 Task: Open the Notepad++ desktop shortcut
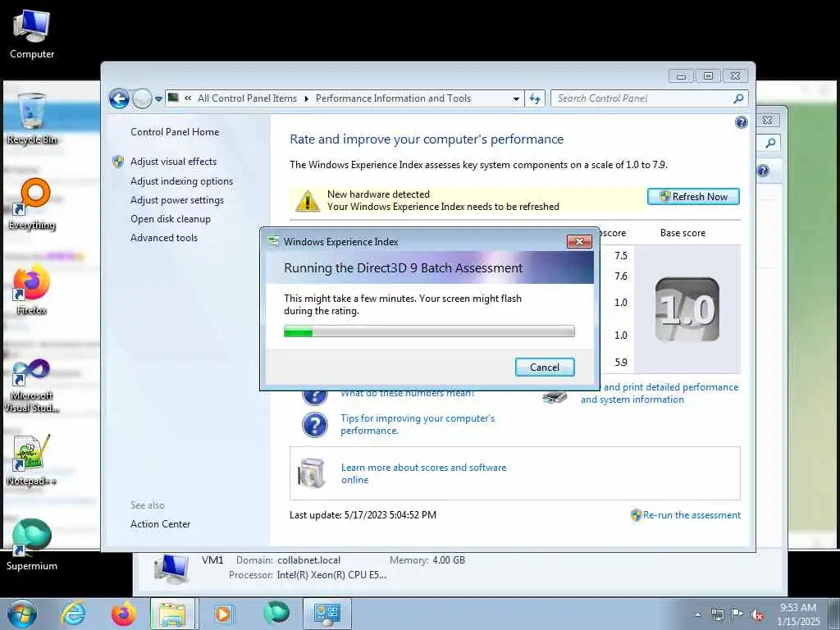coord(32,460)
